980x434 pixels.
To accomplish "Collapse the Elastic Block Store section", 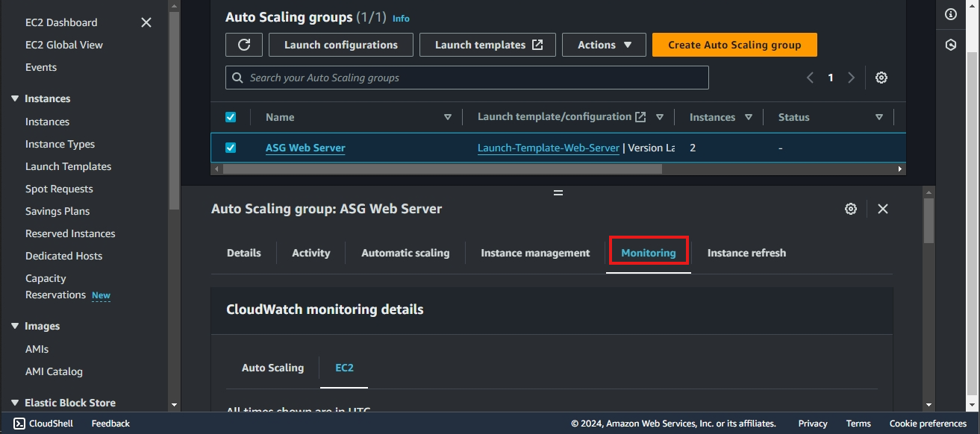I will point(15,403).
